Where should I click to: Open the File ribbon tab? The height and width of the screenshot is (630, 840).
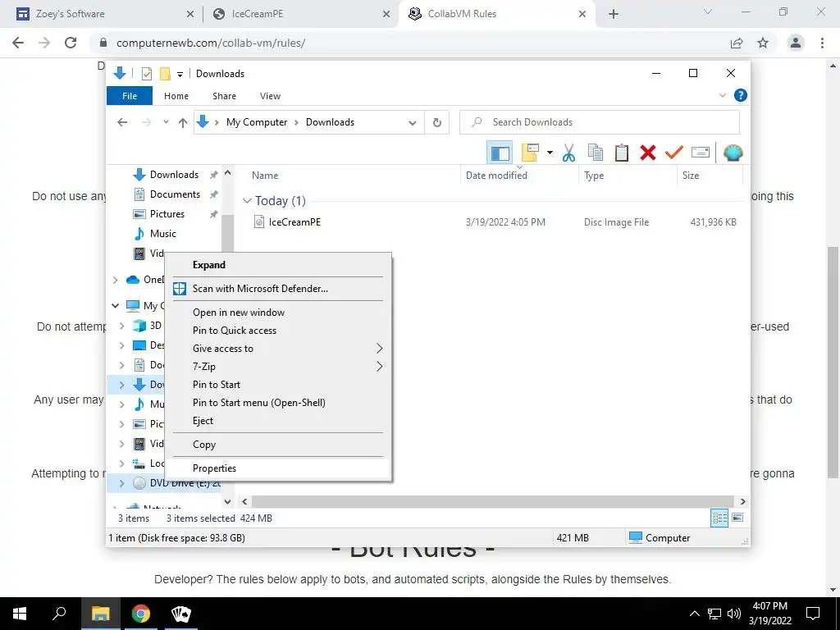(130, 96)
